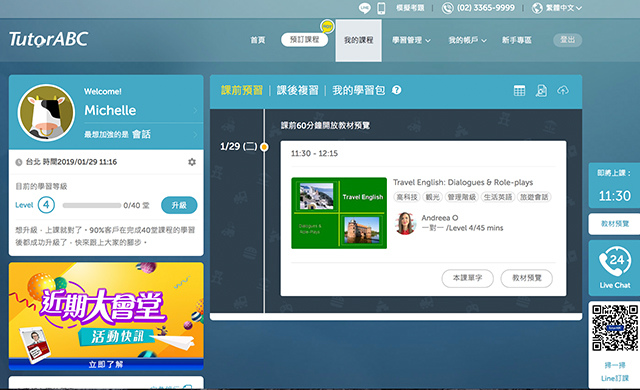
Task: Click the Travel English course thumbnail
Action: (x=339, y=213)
